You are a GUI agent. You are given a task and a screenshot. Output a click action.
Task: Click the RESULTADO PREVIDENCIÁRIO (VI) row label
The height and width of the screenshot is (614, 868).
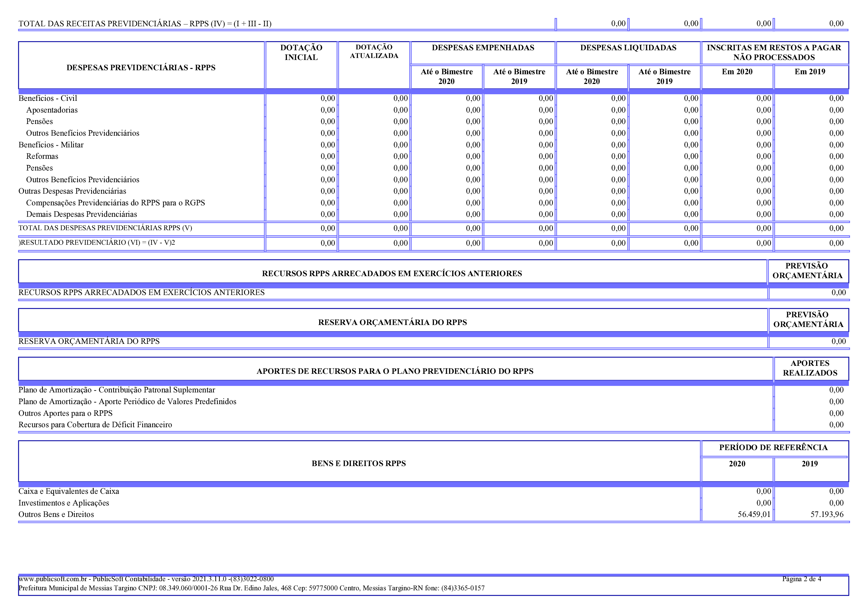[97, 242]
